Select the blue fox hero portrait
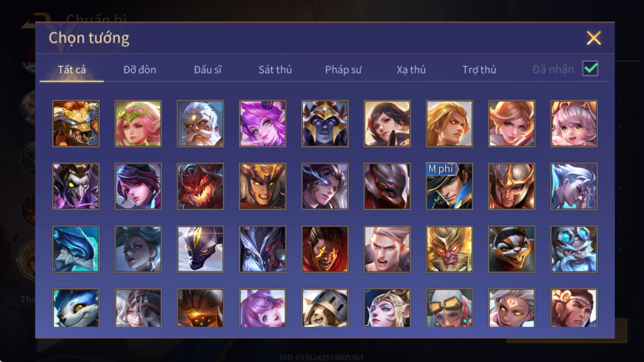This screenshot has width=644, height=362. (x=76, y=307)
